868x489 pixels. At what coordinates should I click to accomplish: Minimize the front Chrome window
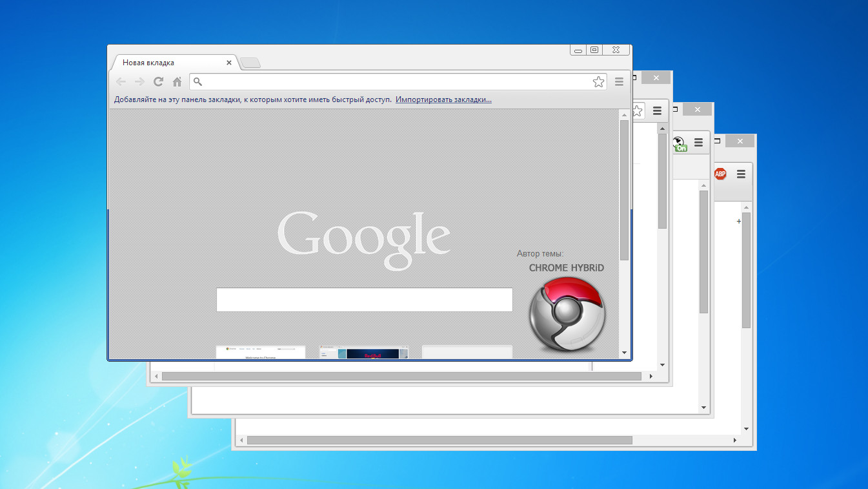tap(578, 50)
